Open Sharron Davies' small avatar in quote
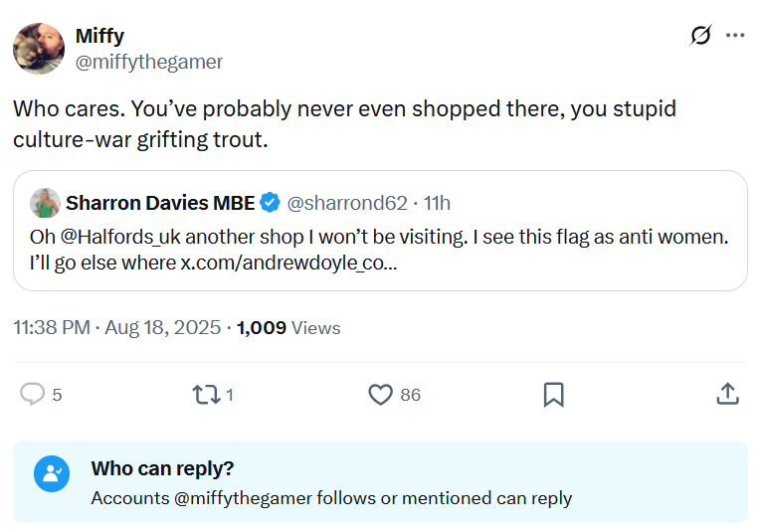Image resolution: width=763 pixels, height=532 pixels. pos(45,203)
